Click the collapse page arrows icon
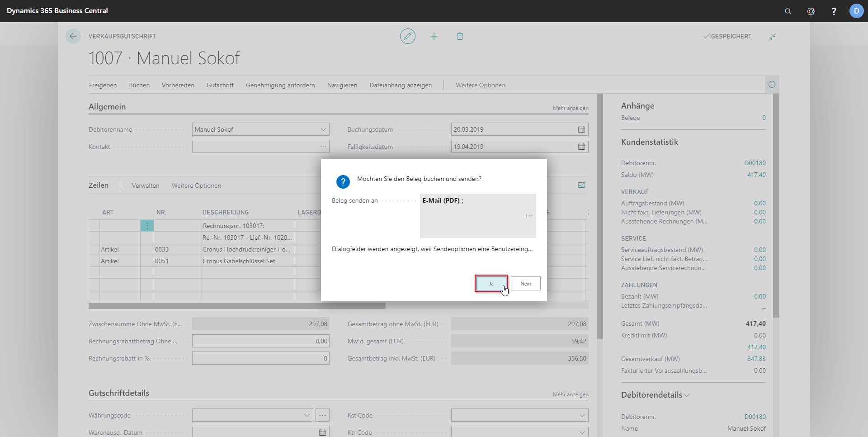This screenshot has height=437, width=868. click(x=772, y=37)
